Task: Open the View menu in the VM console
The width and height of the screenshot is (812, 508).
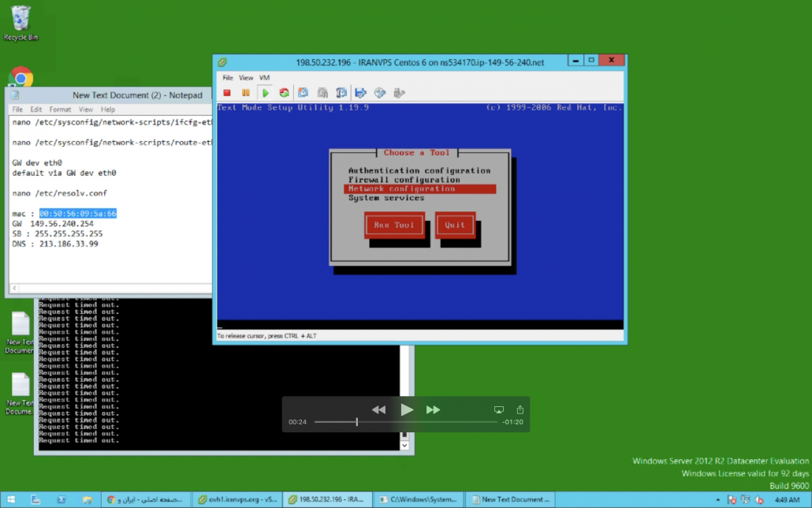Action: [x=246, y=78]
